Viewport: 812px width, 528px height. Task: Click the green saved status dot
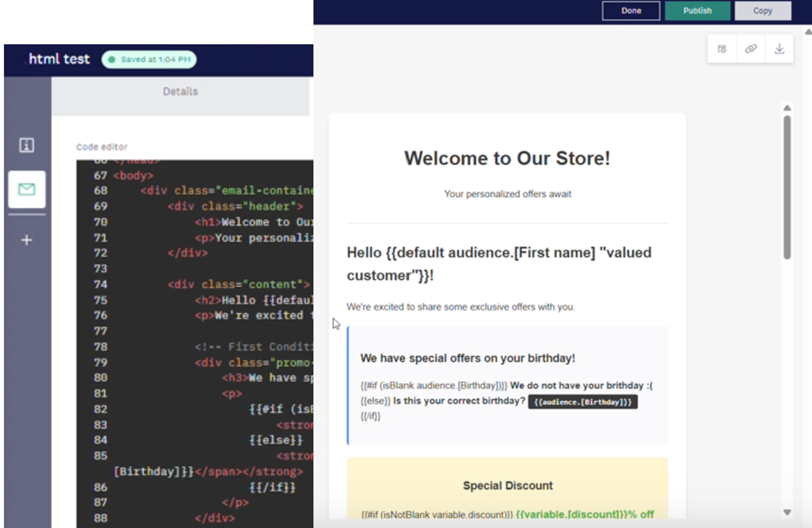(112, 60)
